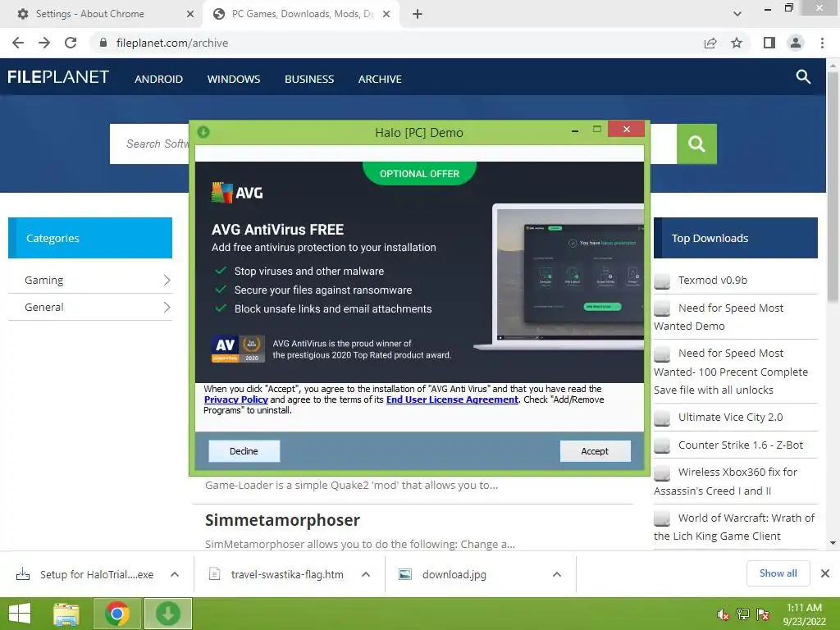
Task: Open the ARCHIVE menu item
Action: click(380, 80)
